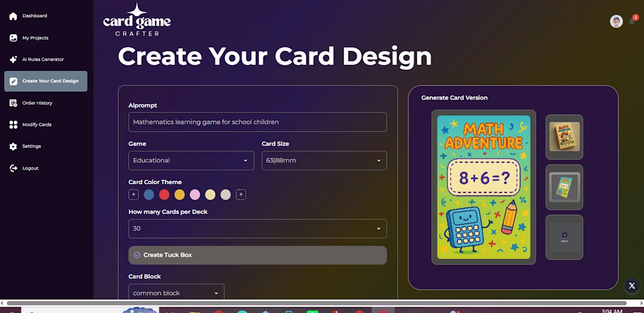Click the left arrow of the horizontal scrollbar
The width and height of the screenshot is (644, 313).
[x=2, y=303]
